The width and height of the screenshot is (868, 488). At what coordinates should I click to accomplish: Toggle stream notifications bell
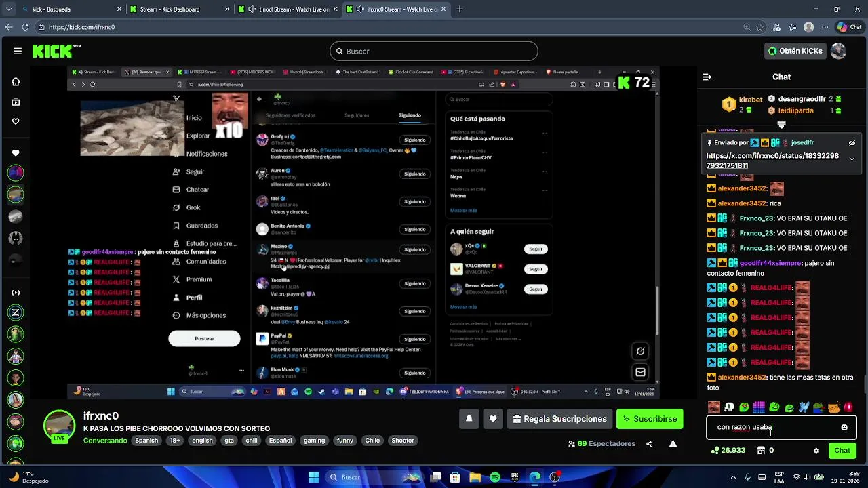coord(469,419)
